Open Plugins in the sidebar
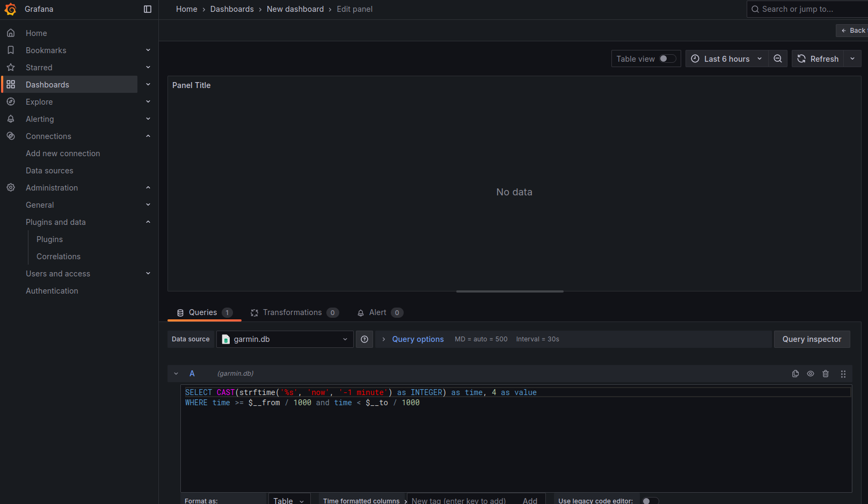 pos(49,239)
